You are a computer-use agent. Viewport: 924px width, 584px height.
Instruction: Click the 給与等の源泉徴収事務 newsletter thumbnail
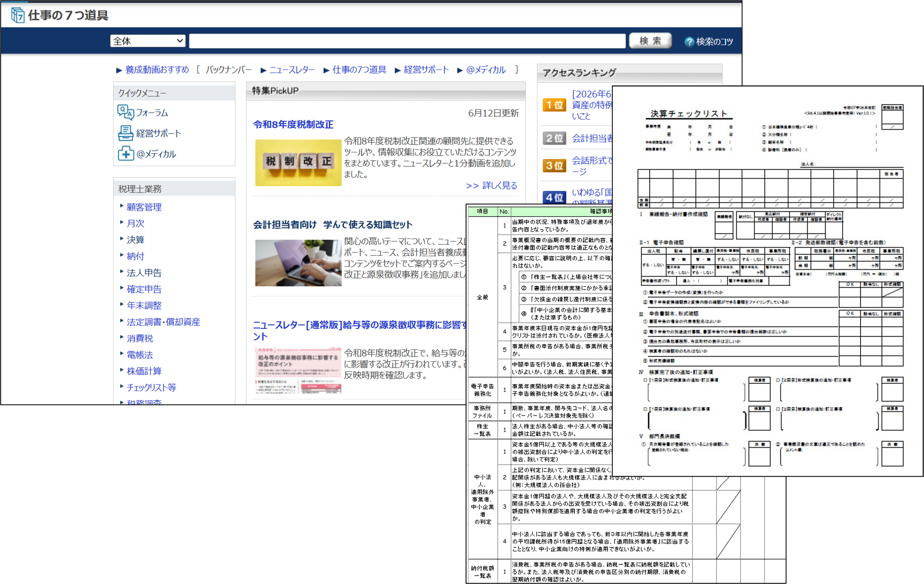(x=298, y=371)
